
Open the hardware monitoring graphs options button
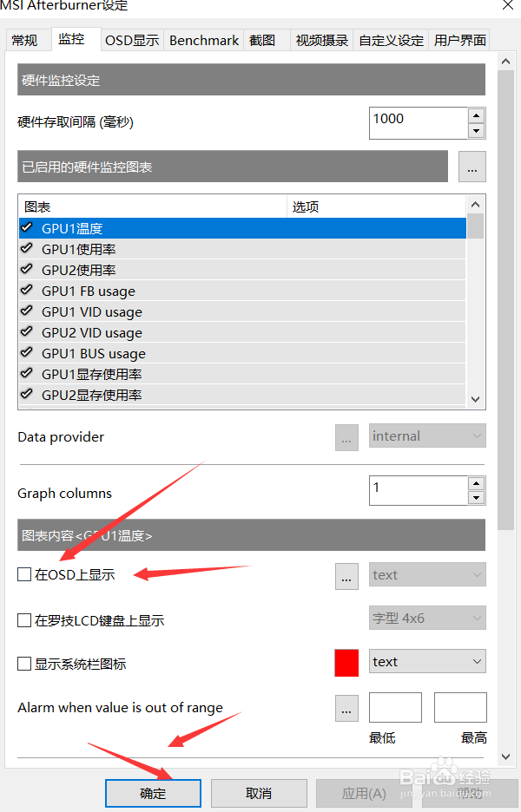(x=472, y=167)
